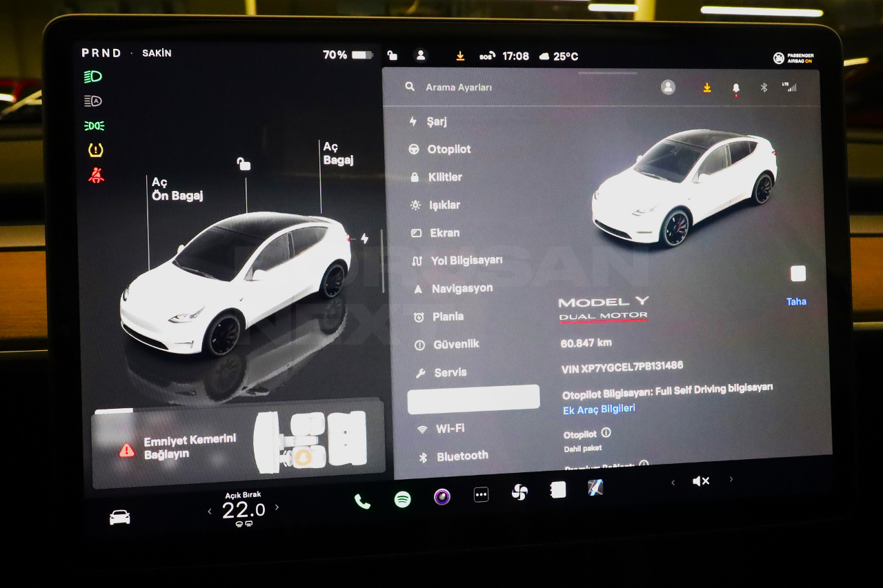Tap the yellow tire pressure warning icon
Viewport: 883px width, 588px height.
tap(95, 150)
